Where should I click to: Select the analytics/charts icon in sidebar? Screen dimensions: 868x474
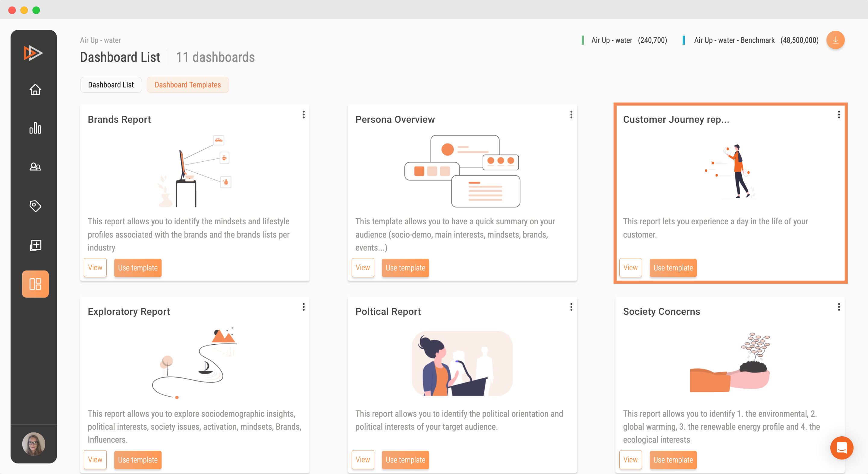(x=35, y=128)
